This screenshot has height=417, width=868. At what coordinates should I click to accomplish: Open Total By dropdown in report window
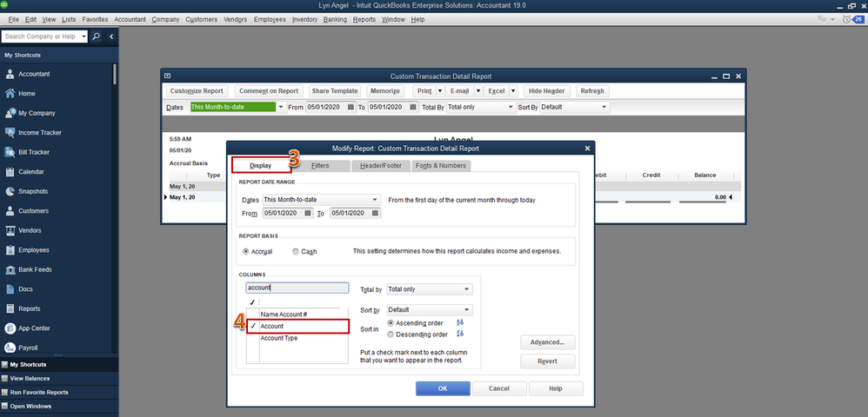click(511, 108)
